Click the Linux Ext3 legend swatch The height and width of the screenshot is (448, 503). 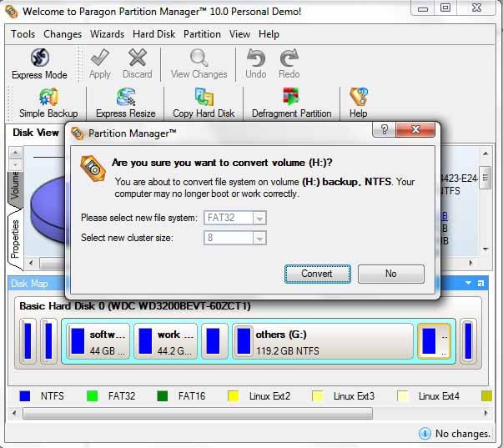pyautogui.click(x=317, y=396)
